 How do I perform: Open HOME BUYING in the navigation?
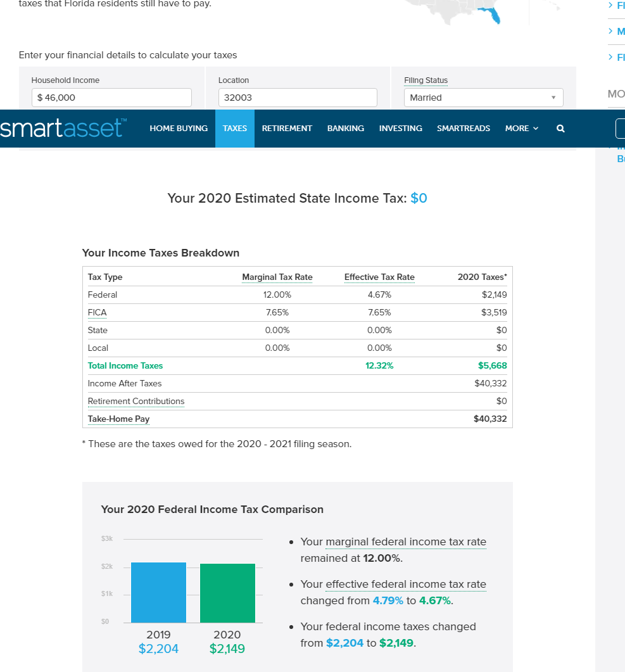(179, 128)
